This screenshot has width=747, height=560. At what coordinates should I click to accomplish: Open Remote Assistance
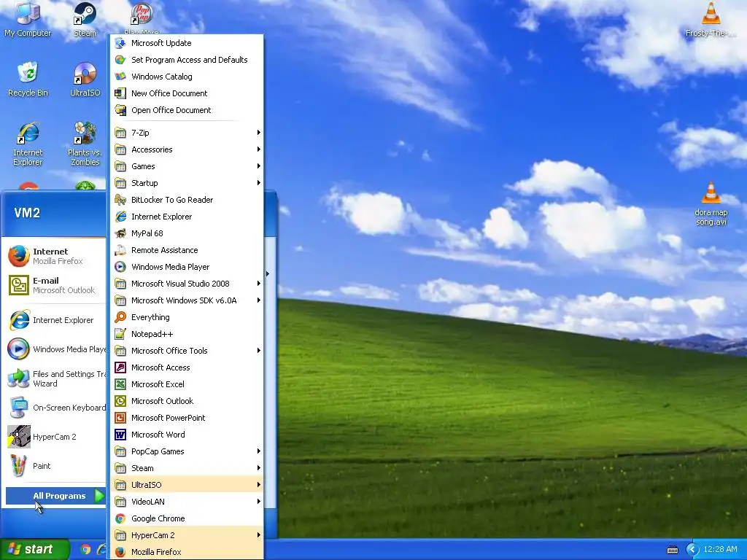click(x=187, y=250)
